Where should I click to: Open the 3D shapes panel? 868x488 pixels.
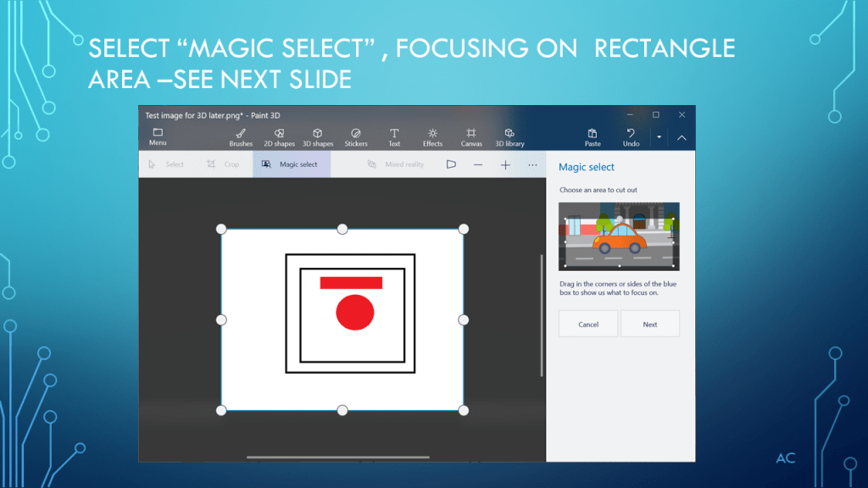coord(318,137)
